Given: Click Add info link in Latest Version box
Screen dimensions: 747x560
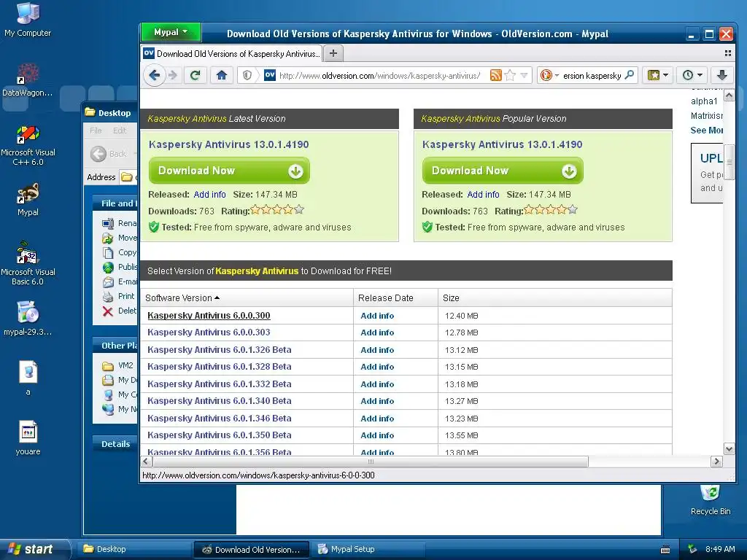Looking at the screenshot, I should pyautogui.click(x=209, y=194).
